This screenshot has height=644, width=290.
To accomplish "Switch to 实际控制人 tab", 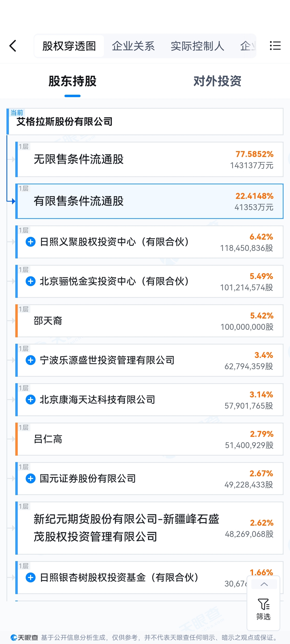I will 197,46.
